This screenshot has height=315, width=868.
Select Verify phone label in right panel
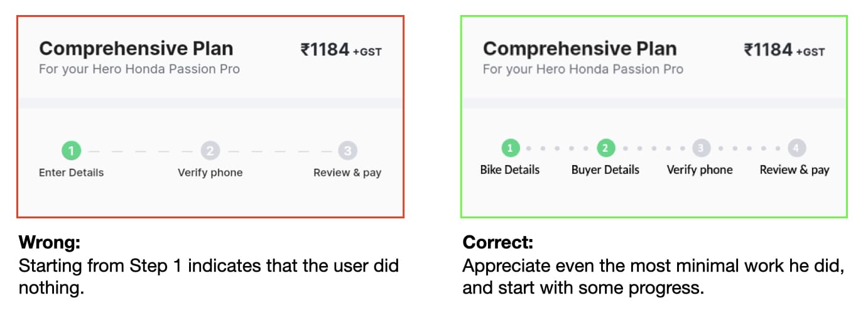(700, 170)
